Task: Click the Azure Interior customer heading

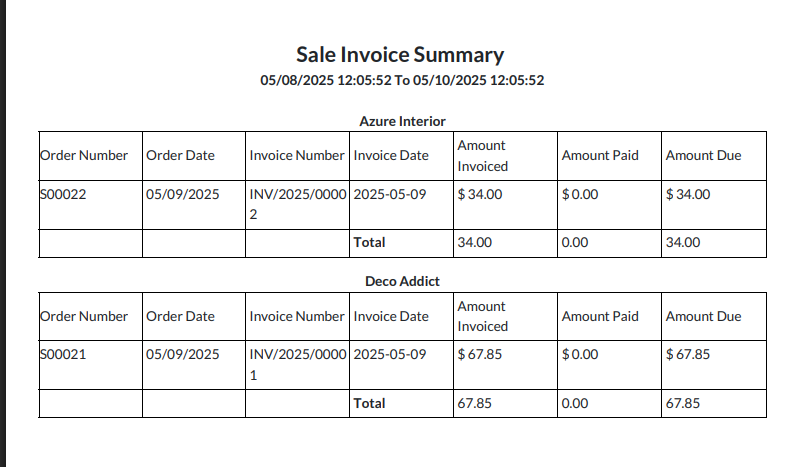Action: point(402,121)
